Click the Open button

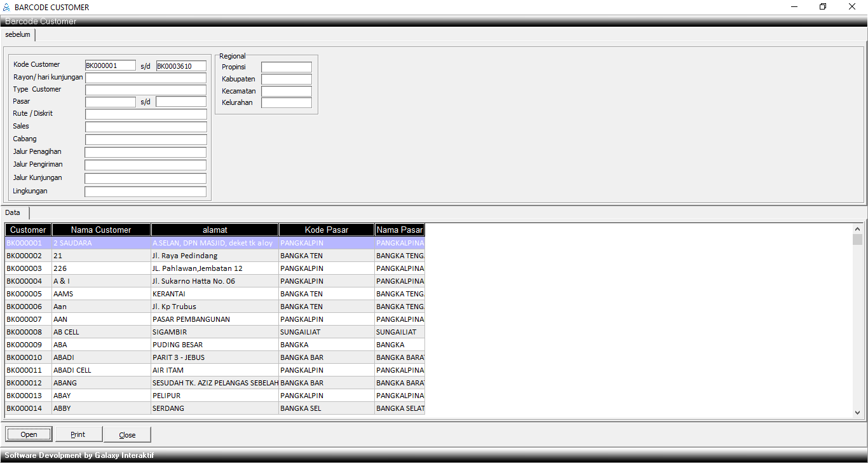click(29, 434)
